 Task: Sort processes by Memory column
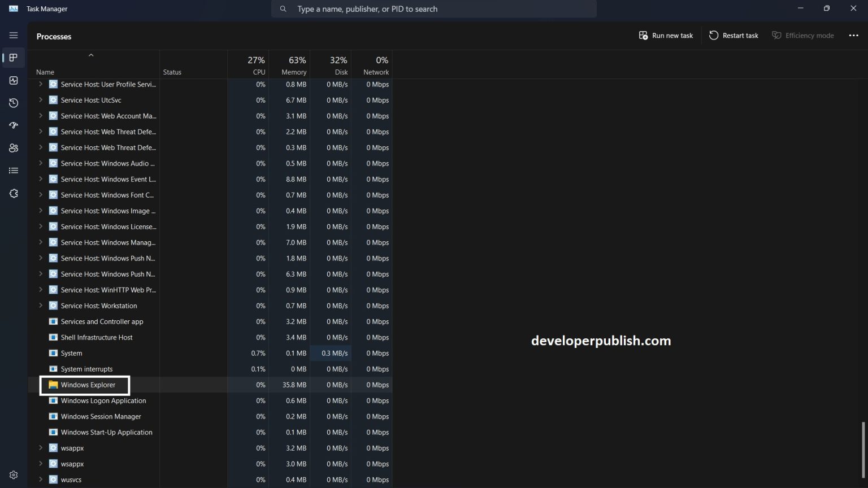(x=294, y=66)
